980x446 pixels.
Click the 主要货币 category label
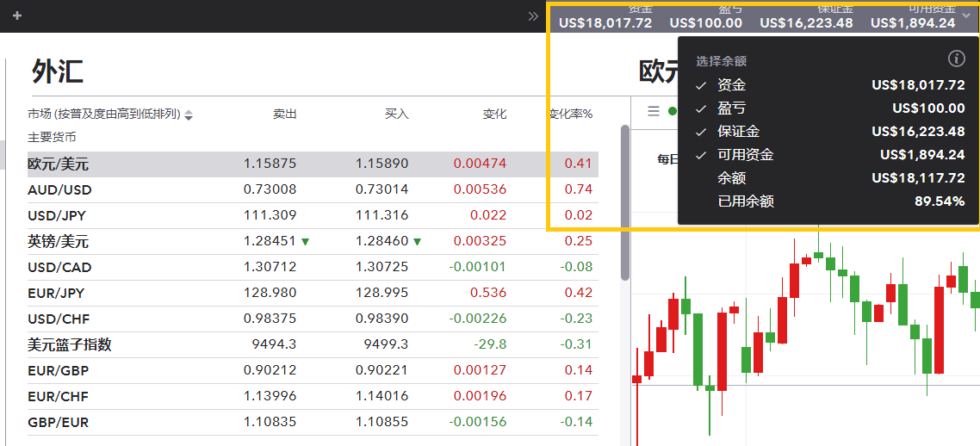(52, 137)
